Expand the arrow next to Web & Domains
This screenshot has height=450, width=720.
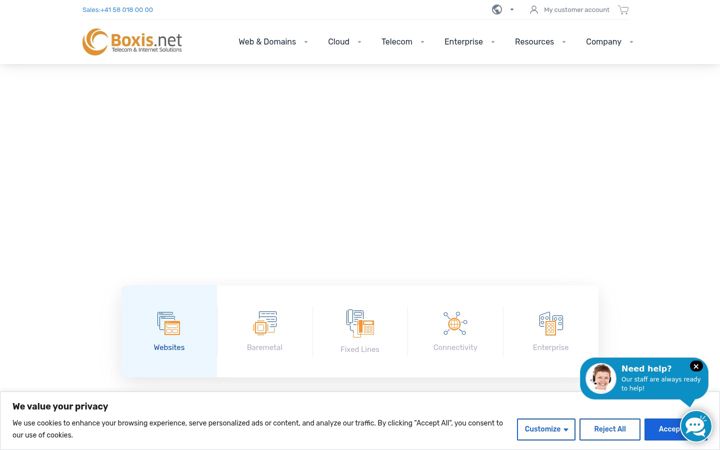pyautogui.click(x=306, y=42)
